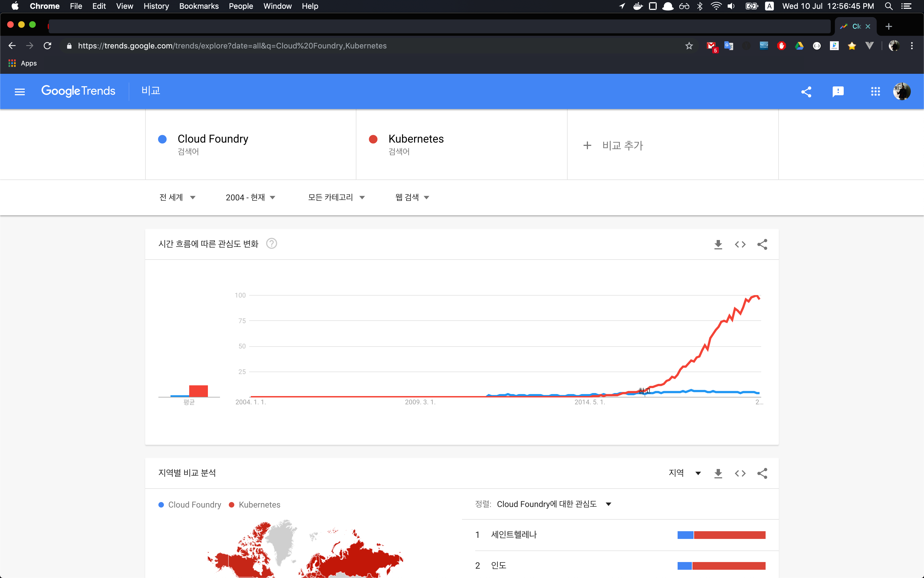Download CSV of interest over time chart
The image size is (924, 578).
point(718,244)
